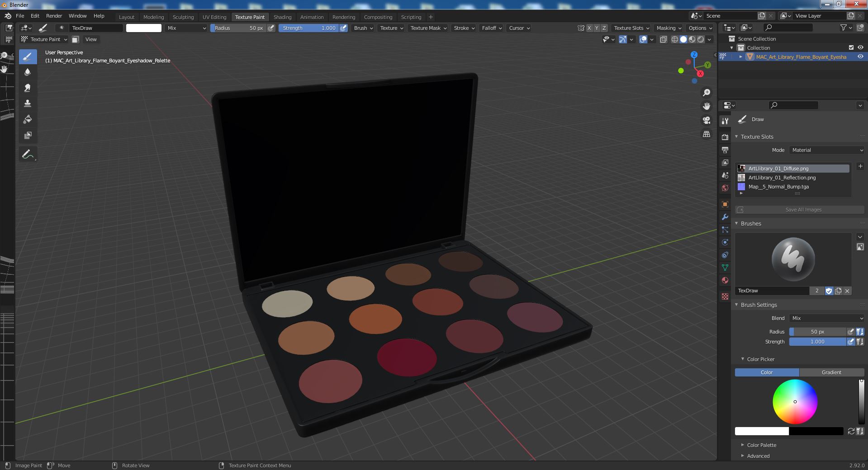Switch to wireframe viewport shading

[x=675, y=39]
